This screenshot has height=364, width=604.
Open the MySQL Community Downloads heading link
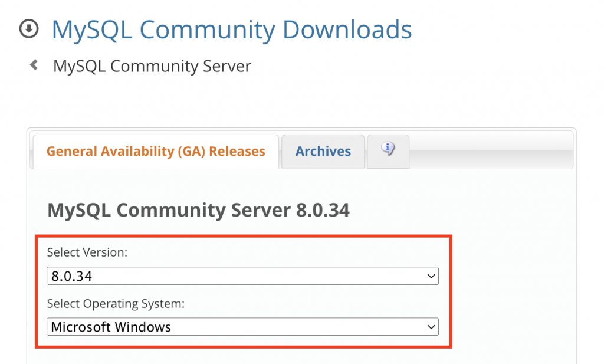coord(231,29)
